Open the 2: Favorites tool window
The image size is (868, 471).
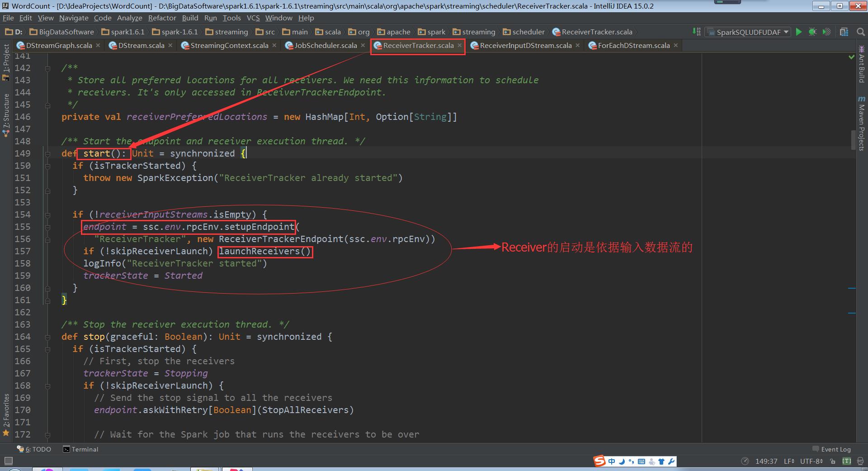coord(6,414)
